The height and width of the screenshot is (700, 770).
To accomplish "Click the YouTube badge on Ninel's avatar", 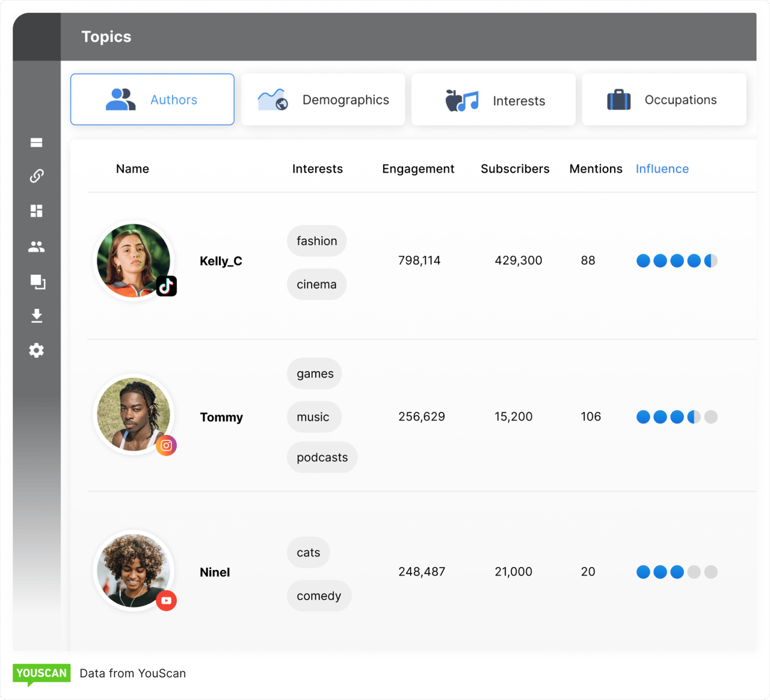I will point(167,601).
